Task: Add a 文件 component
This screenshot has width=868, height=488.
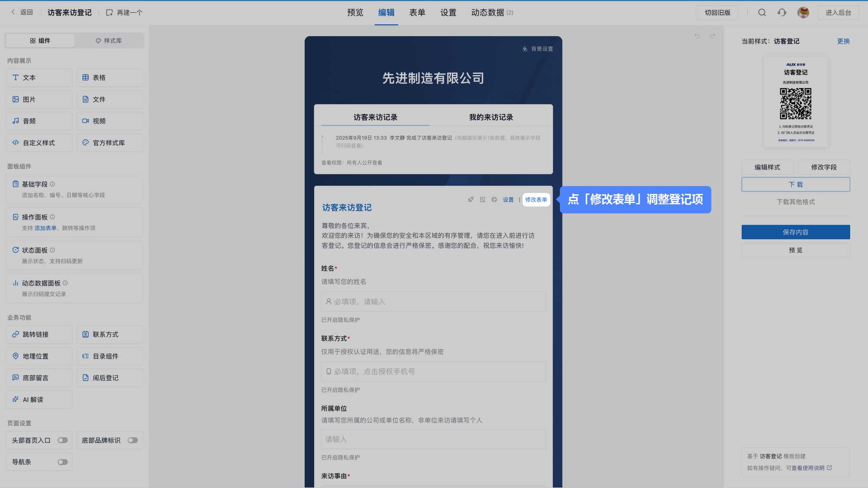Action: pyautogui.click(x=110, y=99)
